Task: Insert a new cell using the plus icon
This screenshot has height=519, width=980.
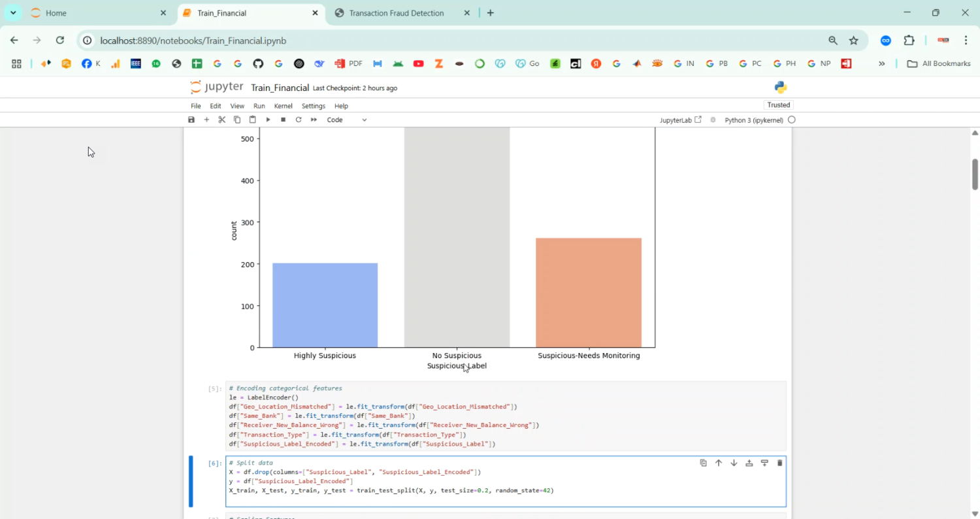Action: click(206, 120)
